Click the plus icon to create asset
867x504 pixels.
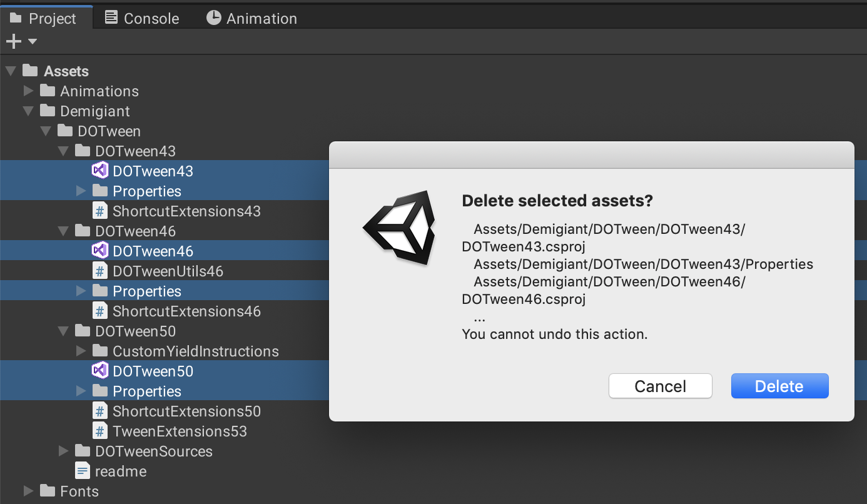13,41
